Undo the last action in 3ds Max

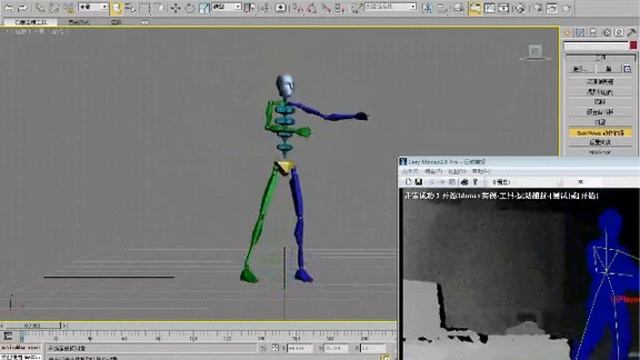click(9, 8)
